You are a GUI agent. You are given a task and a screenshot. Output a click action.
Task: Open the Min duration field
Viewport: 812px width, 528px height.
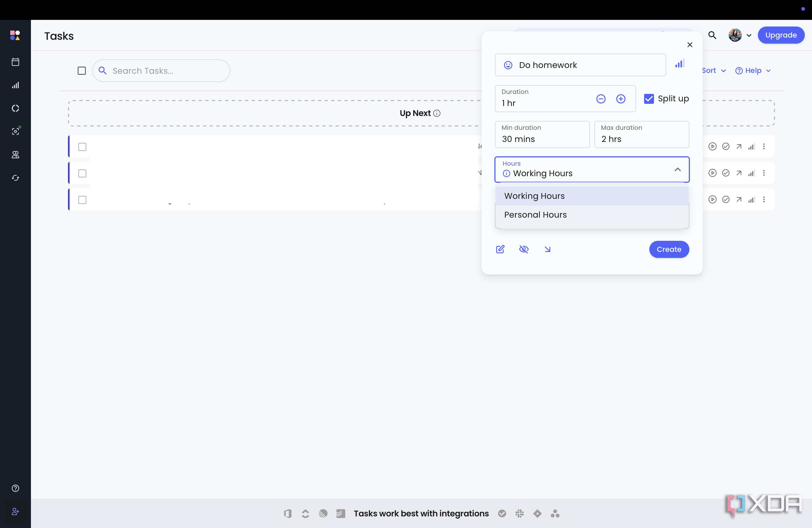pyautogui.click(x=542, y=135)
